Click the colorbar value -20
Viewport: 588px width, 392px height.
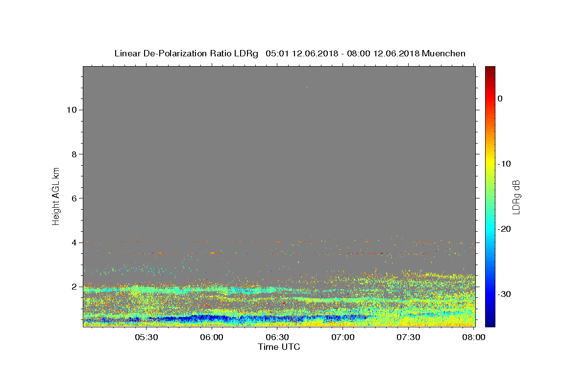click(x=504, y=229)
